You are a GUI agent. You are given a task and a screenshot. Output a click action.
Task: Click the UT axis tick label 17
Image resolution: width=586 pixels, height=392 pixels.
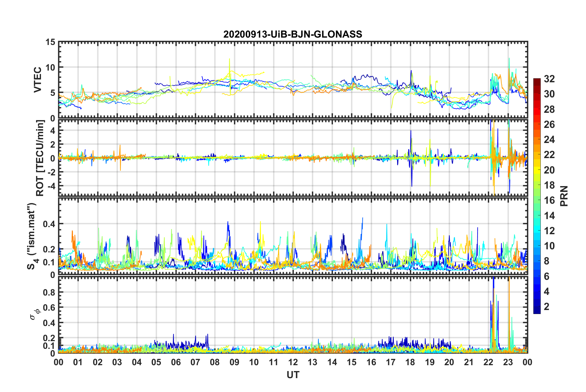pyautogui.click(x=391, y=362)
